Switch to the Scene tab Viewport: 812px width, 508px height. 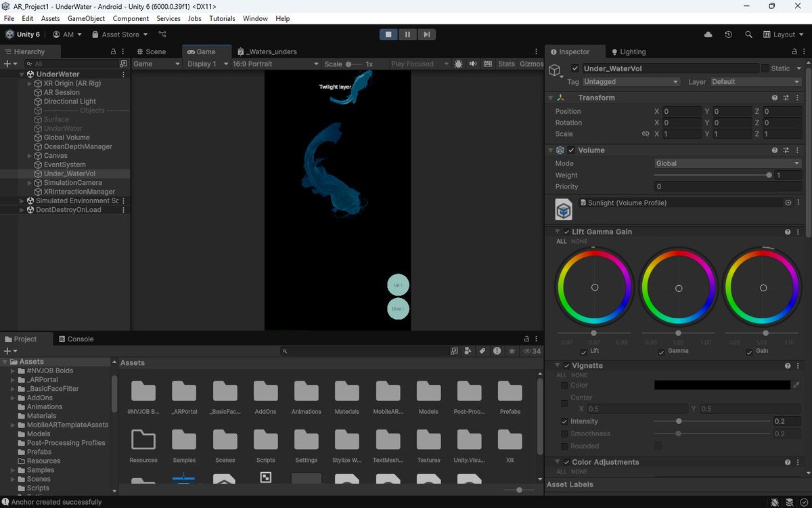(x=151, y=51)
